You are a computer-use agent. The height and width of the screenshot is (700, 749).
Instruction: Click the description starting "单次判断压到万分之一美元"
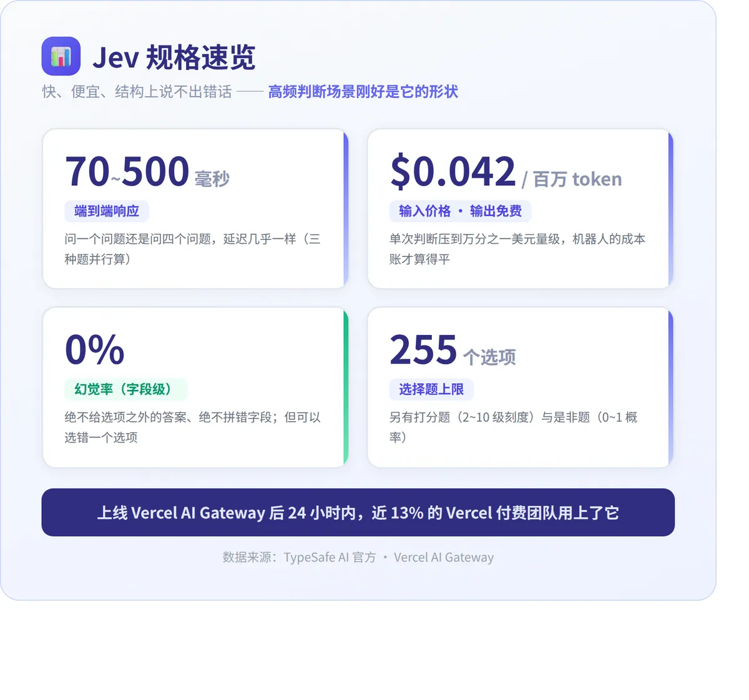click(x=517, y=249)
